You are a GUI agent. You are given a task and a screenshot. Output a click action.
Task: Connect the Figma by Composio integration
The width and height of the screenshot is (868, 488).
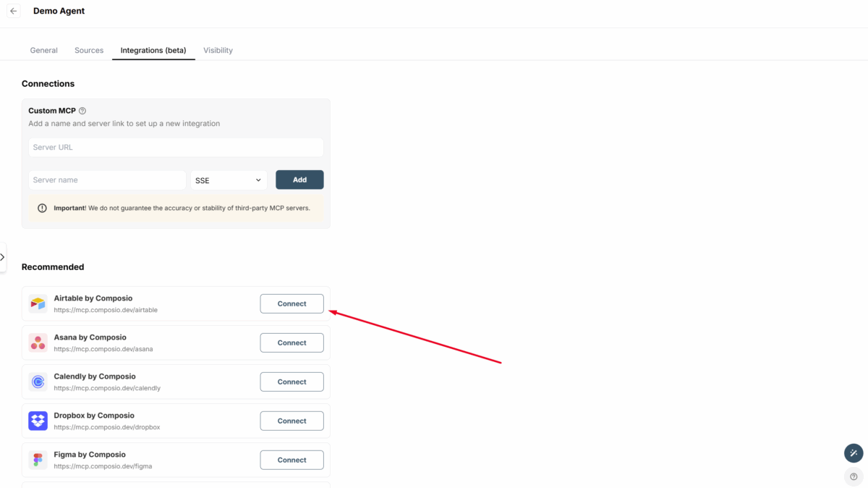click(x=292, y=460)
